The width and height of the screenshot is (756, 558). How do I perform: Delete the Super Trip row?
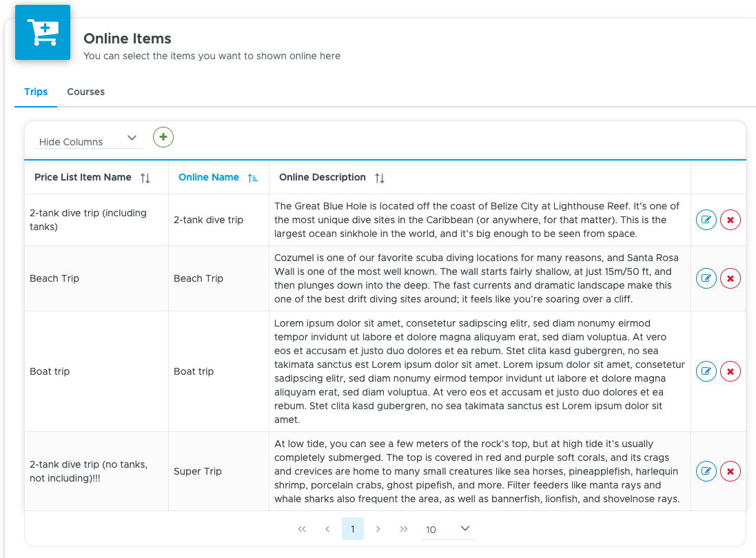[x=731, y=471]
